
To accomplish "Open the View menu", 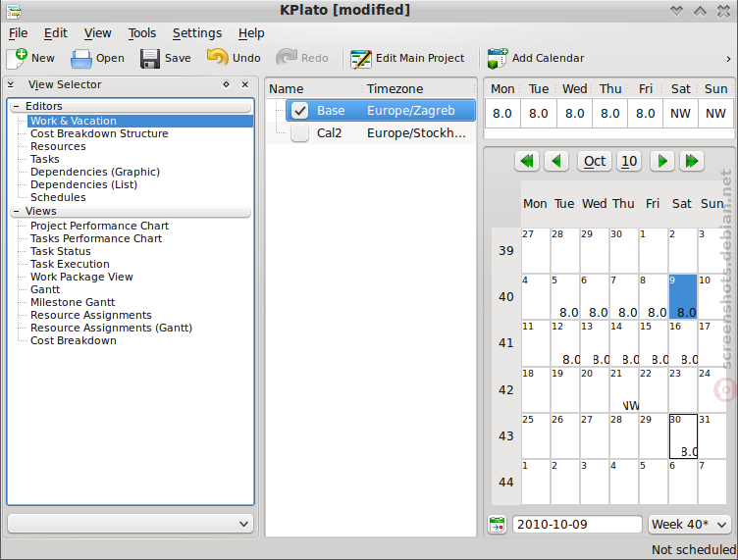I will click(x=97, y=33).
